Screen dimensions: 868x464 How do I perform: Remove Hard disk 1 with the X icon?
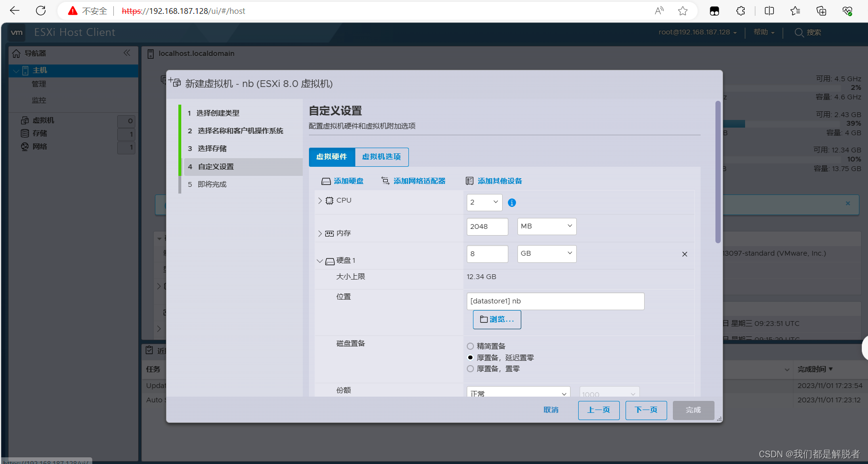pos(685,254)
